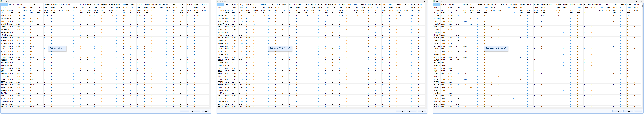The height and width of the screenshot is (114, 644).
Task: Click the 研究热点 row header in the middle window
Action: coord(220,16)
